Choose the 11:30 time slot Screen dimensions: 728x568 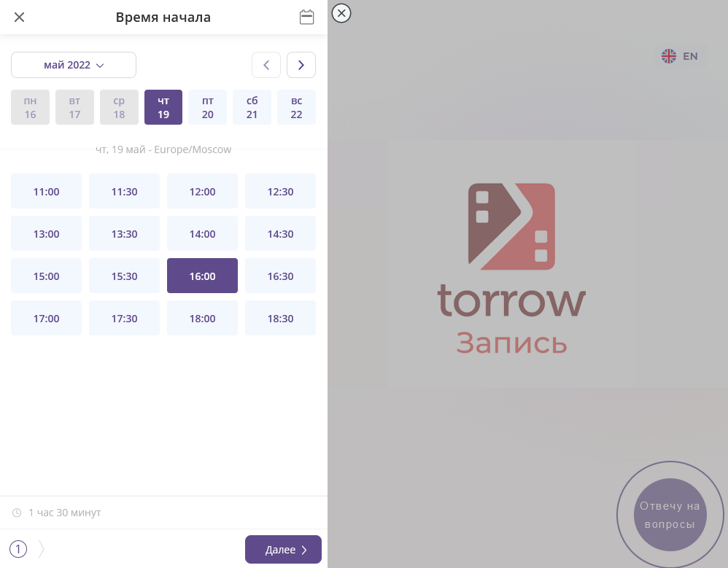tap(125, 191)
